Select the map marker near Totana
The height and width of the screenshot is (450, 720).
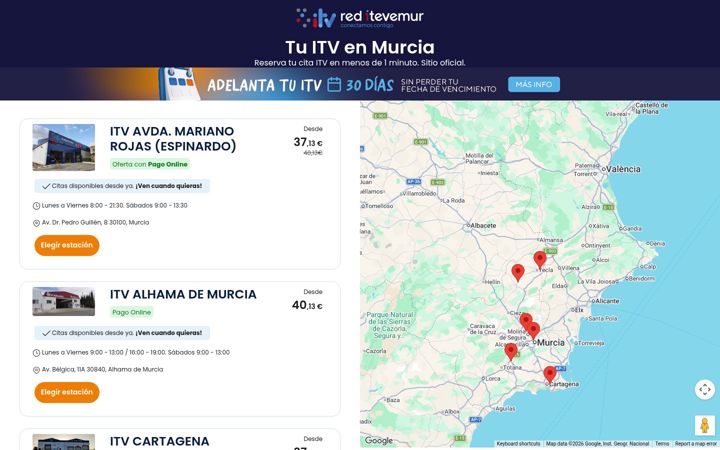[x=511, y=352]
